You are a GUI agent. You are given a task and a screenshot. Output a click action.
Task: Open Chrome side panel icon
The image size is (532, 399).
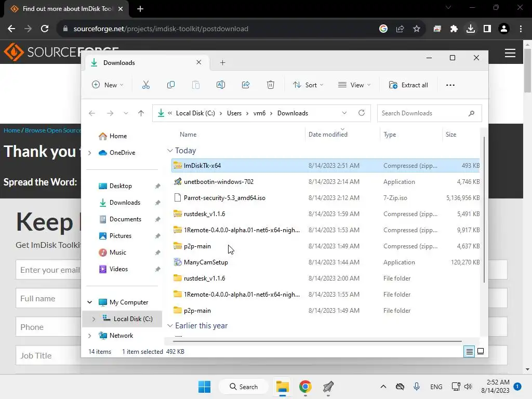[487, 29]
